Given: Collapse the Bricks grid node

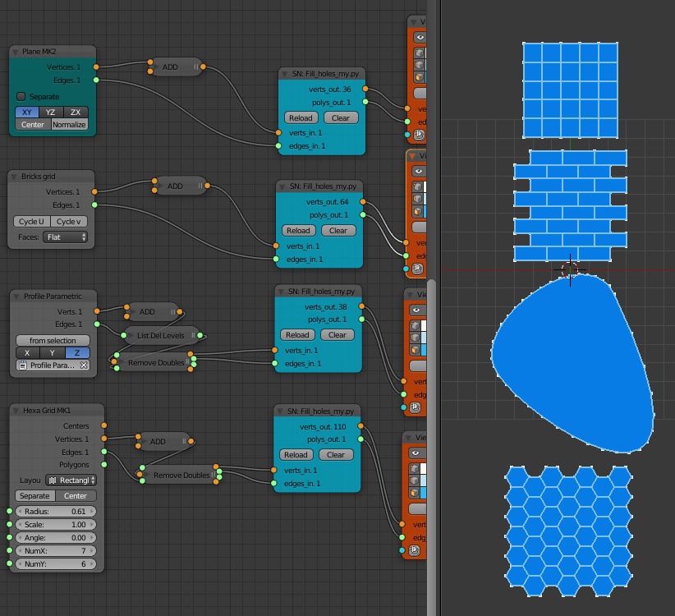Looking at the screenshot, I should pyautogui.click(x=15, y=177).
